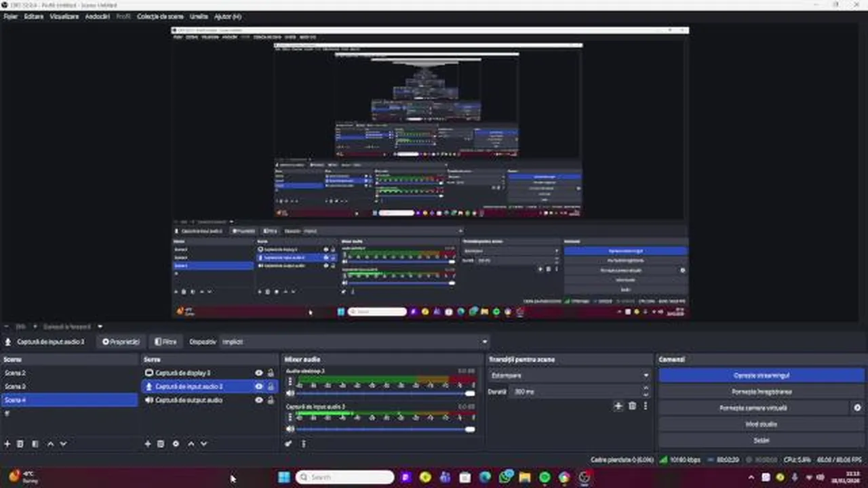Image resolution: width=868 pixels, height=488 pixels.
Task: Open Captură de input audio 3 channel options
Action: click(x=290, y=418)
